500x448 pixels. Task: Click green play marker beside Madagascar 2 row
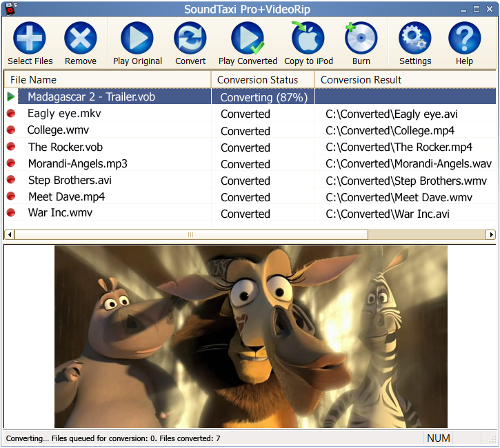pos(11,96)
